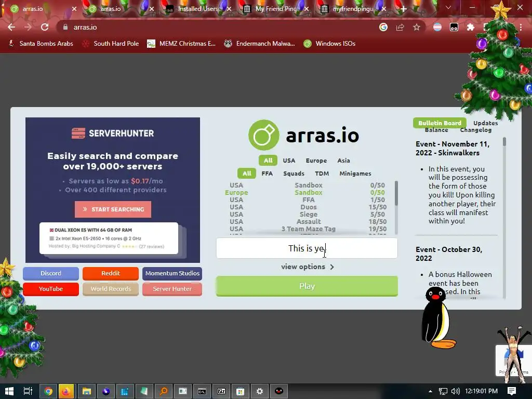Open the YouTube link button

coord(51,289)
